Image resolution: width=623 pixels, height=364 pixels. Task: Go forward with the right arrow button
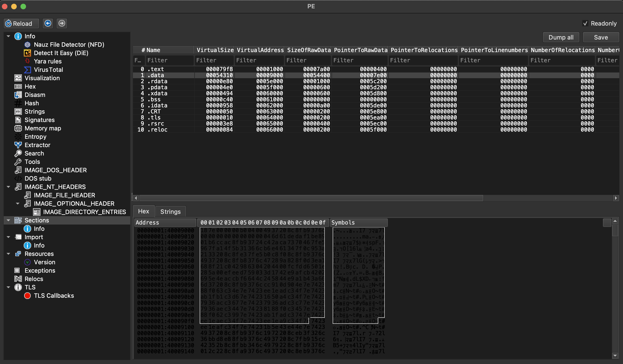pyautogui.click(x=62, y=23)
